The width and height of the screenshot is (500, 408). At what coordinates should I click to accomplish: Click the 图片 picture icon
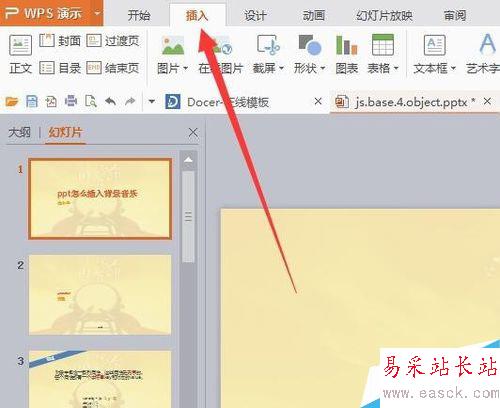(173, 45)
